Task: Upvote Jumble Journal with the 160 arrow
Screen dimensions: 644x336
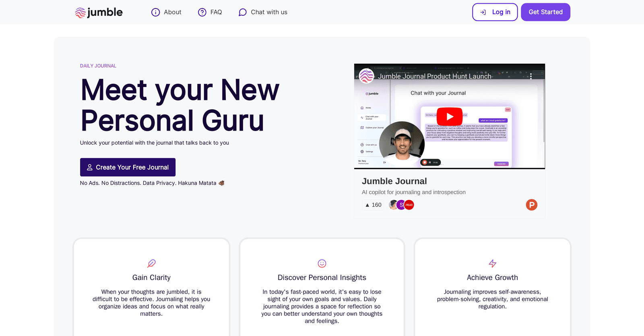Action: click(x=373, y=205)
